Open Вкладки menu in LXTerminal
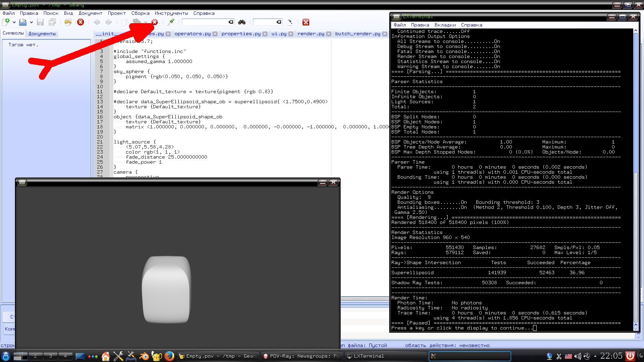Image resolution: width=644 pixels, height=362 pixels. point(445,25)
